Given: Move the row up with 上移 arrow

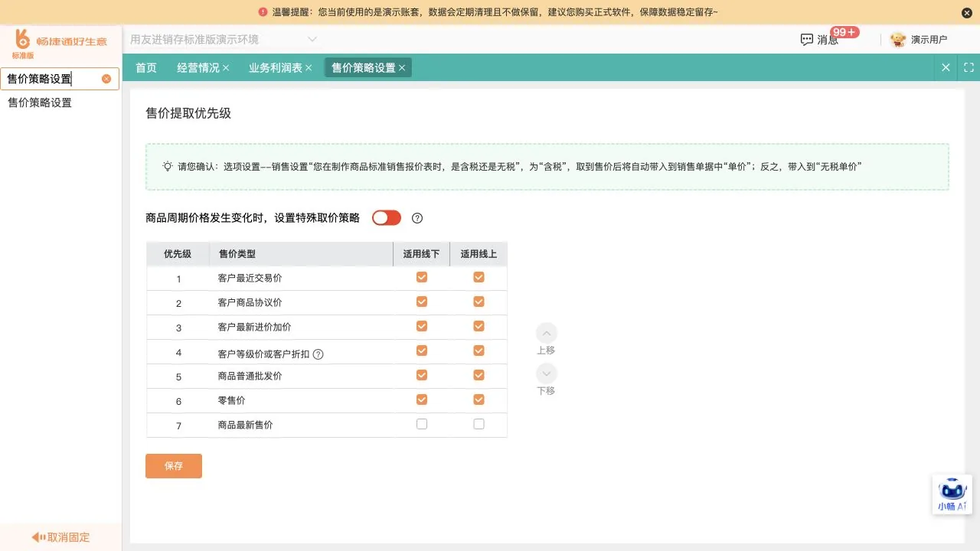Looking at the screenshot, I should [x=546, y=334].
